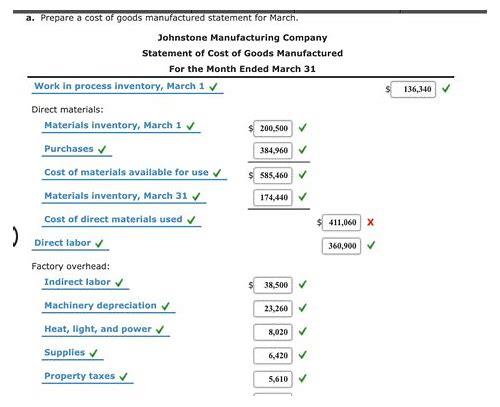
Task: Open the Work in process inventory, March 1 dropdown
Action: (128, 87)
